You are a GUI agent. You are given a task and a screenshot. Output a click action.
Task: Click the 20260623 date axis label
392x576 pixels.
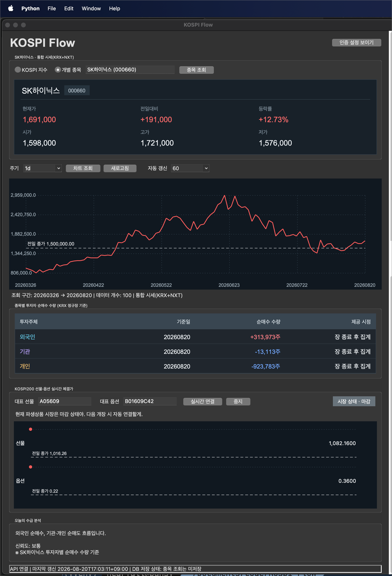click(x=229, y=285)
